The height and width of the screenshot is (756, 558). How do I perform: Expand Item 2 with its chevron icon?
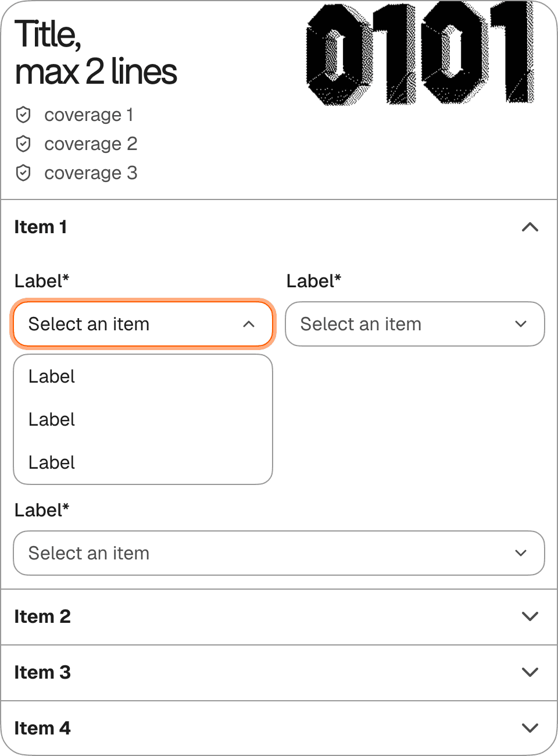tap(530, 616)
